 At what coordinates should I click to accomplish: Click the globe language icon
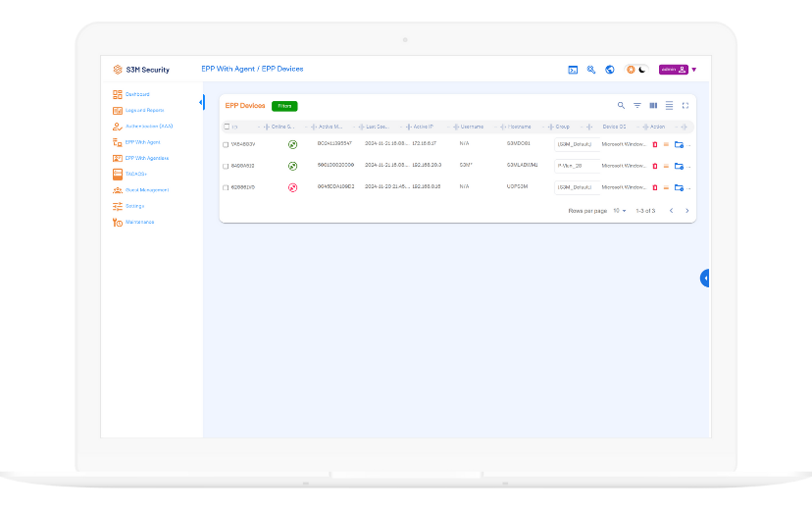point(609,70)
